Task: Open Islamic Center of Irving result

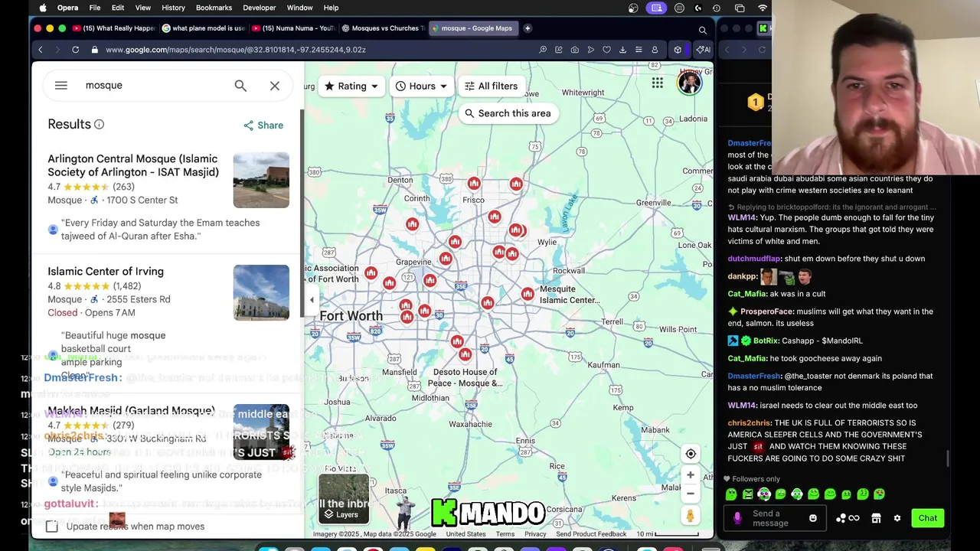Action: point(106,271)
